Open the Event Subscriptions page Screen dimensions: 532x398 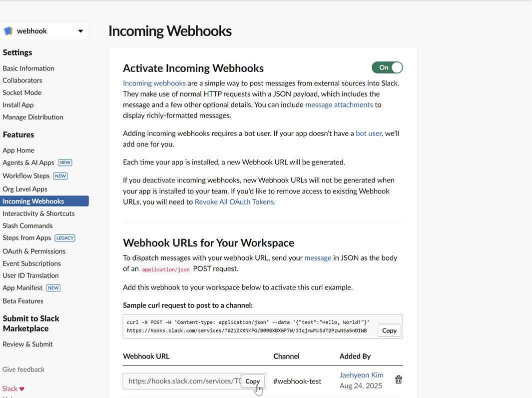tap(31, 263)
